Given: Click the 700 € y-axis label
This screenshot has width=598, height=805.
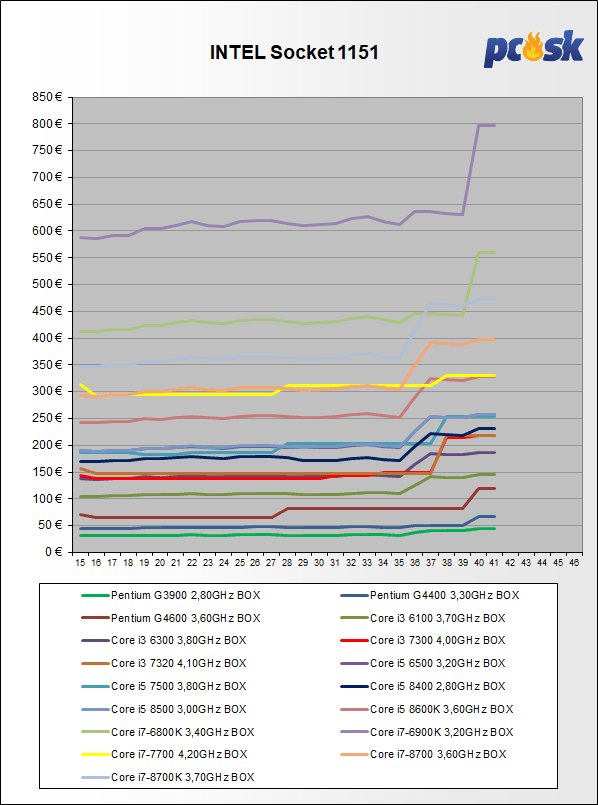Looking at the screenshot, I should point(49,177).
